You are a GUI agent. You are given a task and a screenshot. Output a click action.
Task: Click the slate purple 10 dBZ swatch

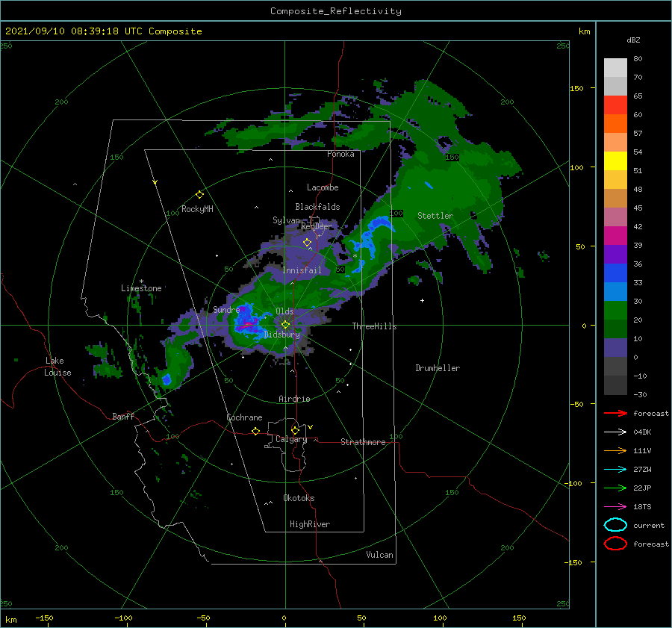click(615, 347)
